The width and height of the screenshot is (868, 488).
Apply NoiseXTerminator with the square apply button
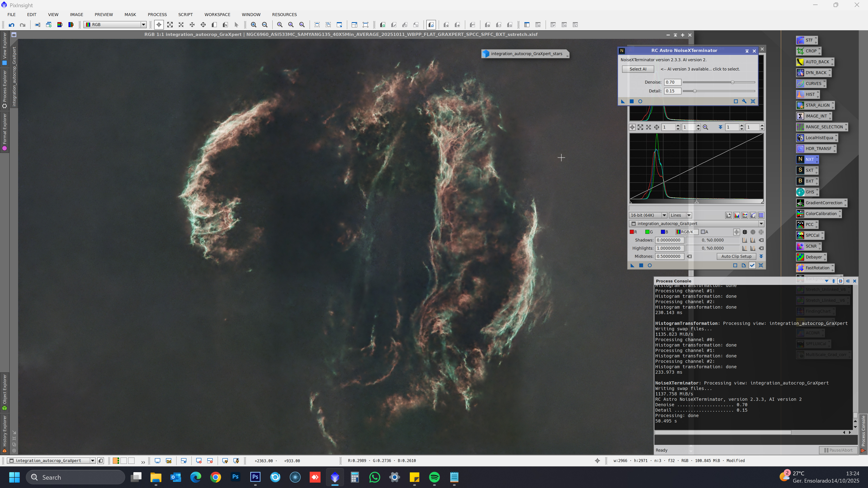click(632, 101)
